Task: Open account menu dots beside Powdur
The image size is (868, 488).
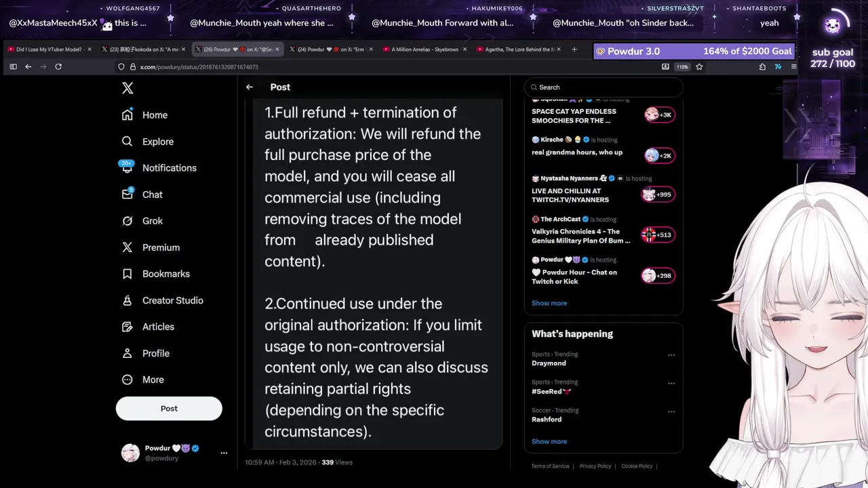Action: coord(224,453)
